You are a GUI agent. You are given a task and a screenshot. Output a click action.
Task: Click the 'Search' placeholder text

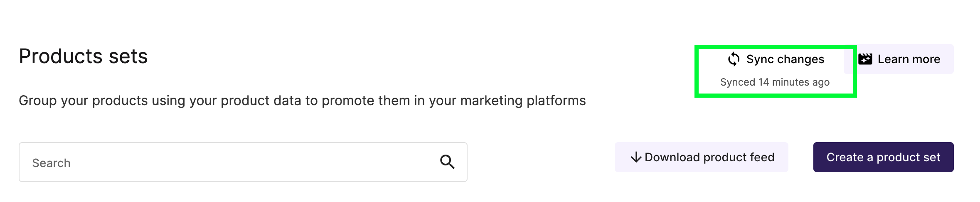click(x=51, y=163)
